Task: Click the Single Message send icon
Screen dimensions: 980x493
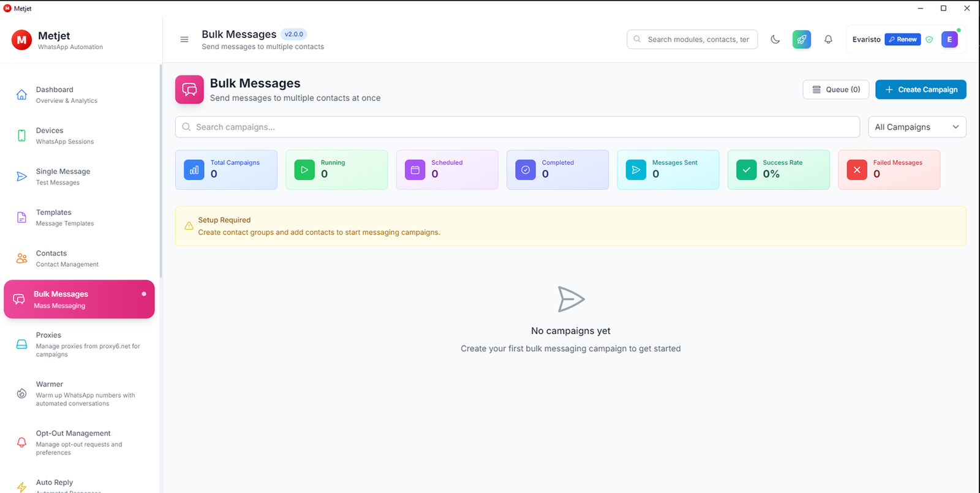Action: (x=21, y=176)
